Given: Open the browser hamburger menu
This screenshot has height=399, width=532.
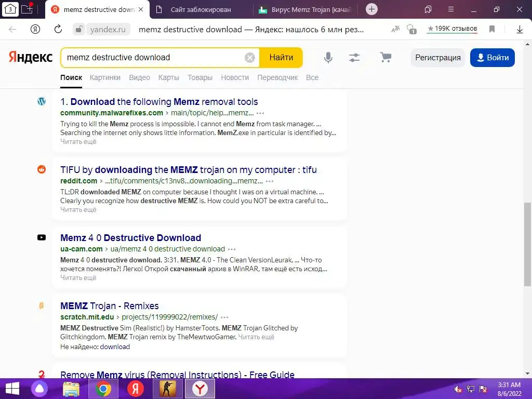Looking at the screenshot, I should [x=451, y=9].
